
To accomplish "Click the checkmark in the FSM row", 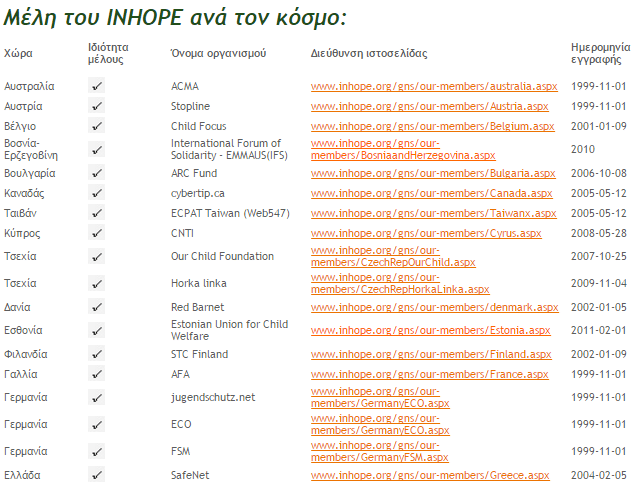I will pyautogui.click(x=96, y=451).
